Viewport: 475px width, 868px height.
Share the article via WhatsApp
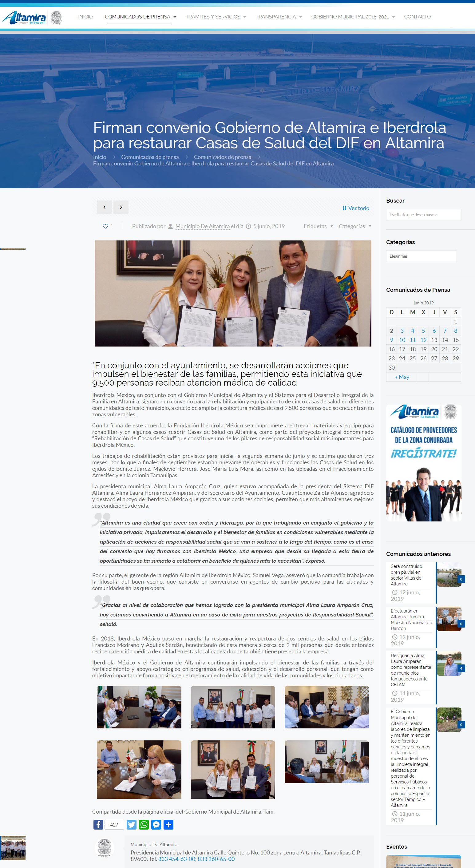pos(144,824)
